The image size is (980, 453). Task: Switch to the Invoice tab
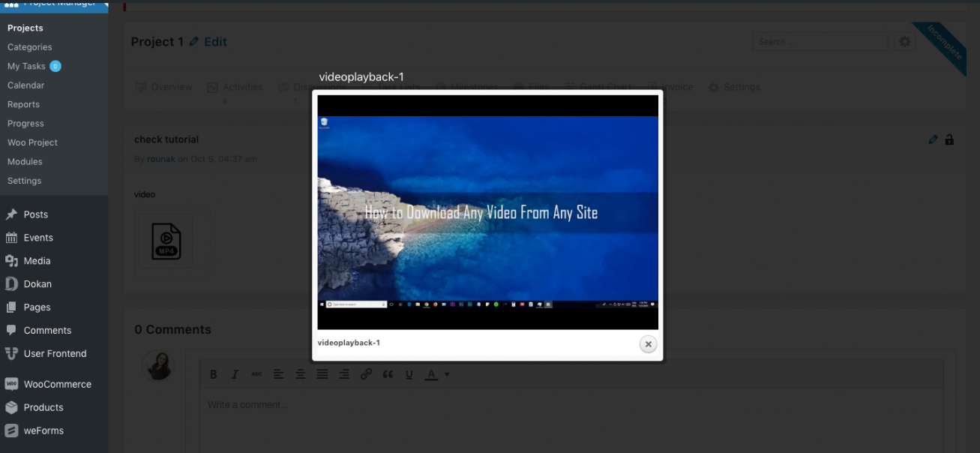pos(670,87)
